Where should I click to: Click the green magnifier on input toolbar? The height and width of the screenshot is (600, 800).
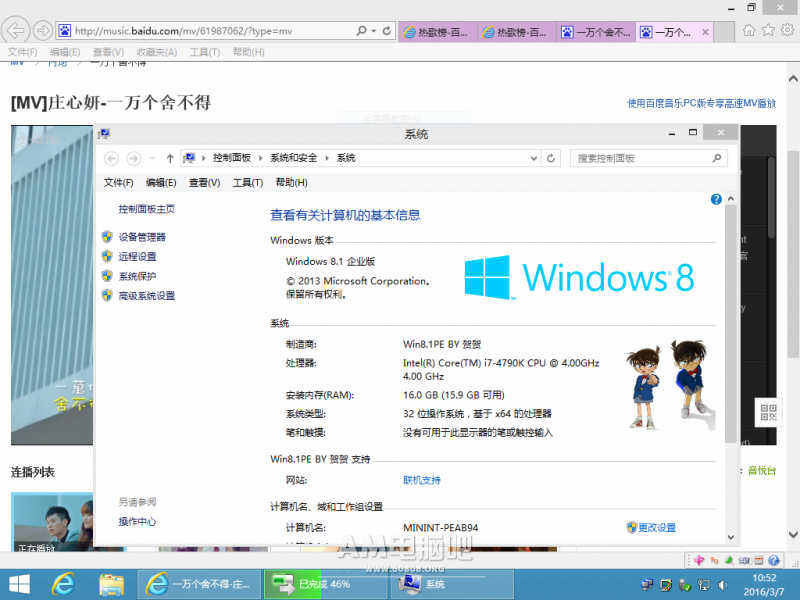[x=729, y=560]
